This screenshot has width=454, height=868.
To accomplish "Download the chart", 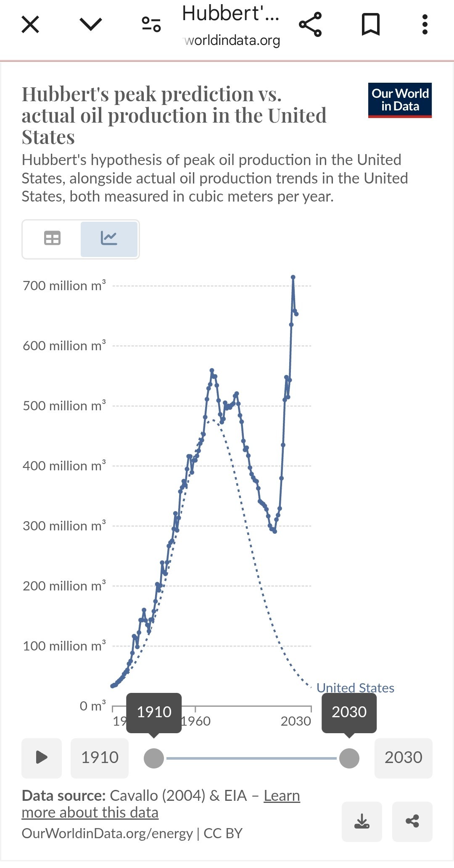I will pyautogui.click(x=362, y=821).
